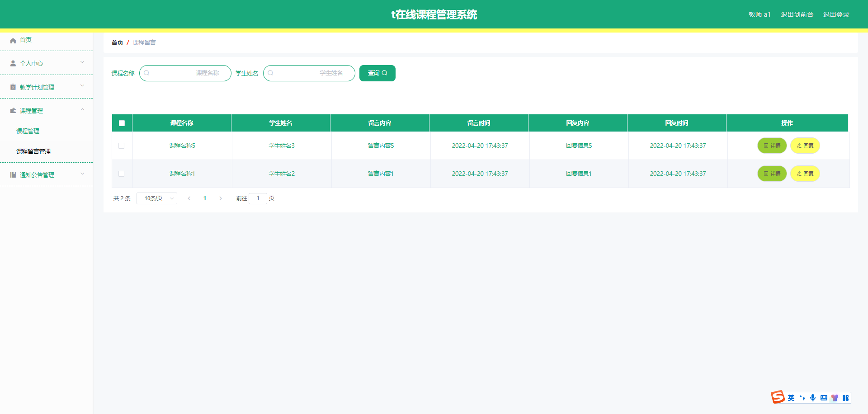Click page number 1 in pagination

click(x=205, y=198)
